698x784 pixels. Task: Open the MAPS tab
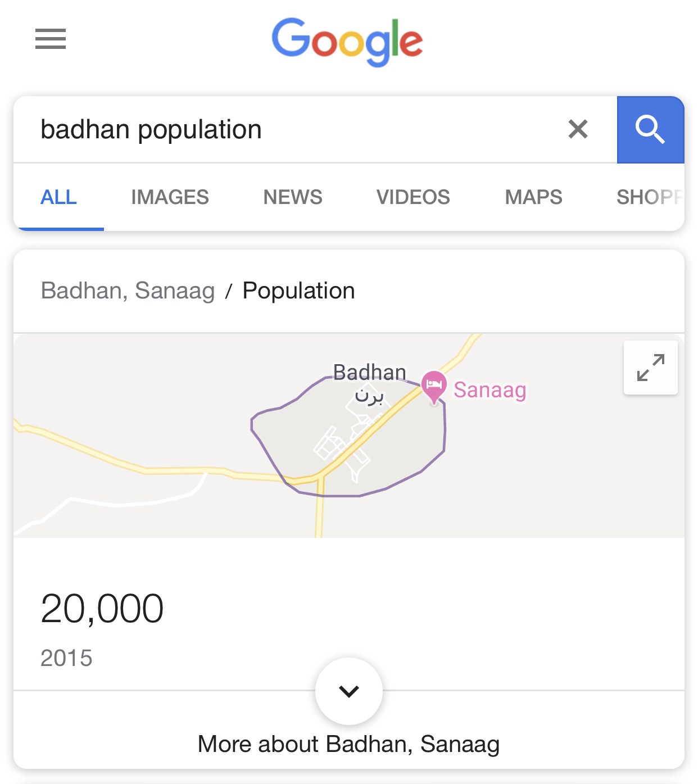(x=533, y=197)
